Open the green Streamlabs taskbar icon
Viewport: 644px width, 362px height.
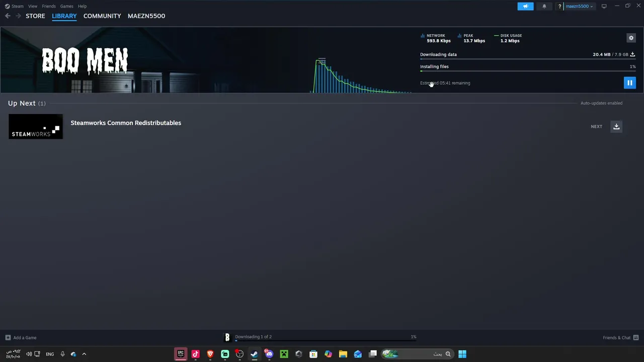pyautogui.click(x=225, y=354)
